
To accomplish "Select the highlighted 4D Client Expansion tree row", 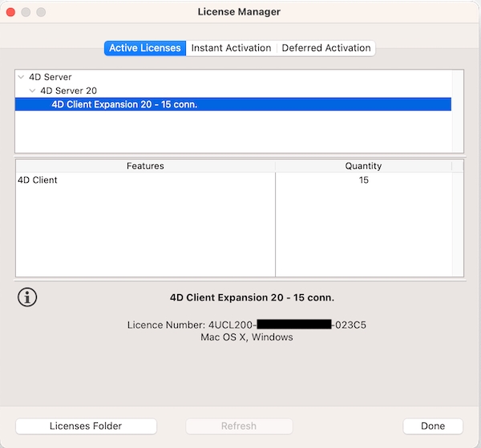I will click(124, 104).
